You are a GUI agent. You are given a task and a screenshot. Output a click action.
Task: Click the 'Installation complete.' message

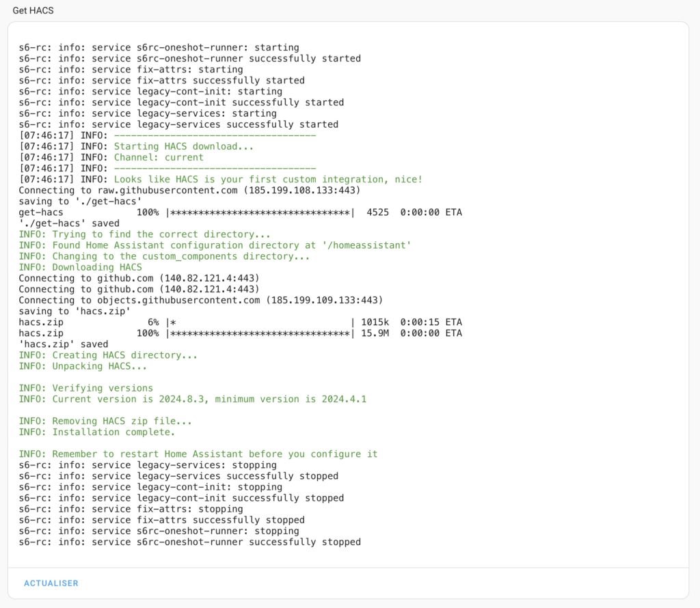pos(97,432)
